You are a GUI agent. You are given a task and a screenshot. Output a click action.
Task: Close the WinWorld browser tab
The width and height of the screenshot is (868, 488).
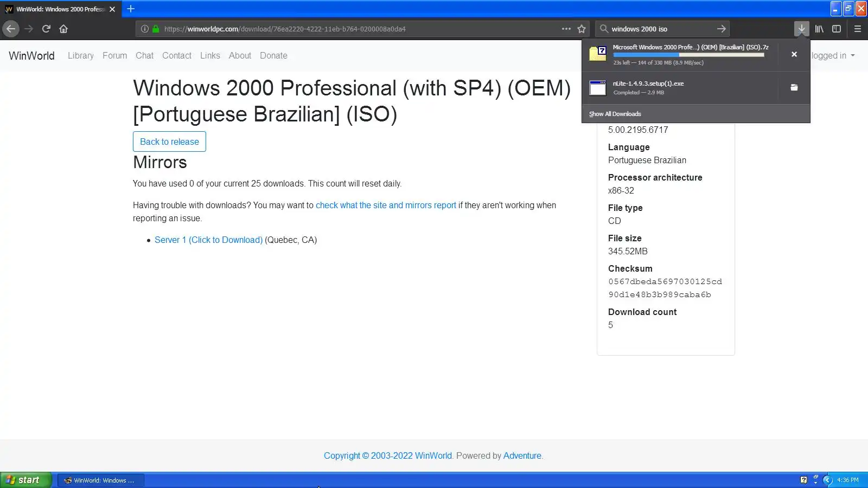tap(112, 9)
